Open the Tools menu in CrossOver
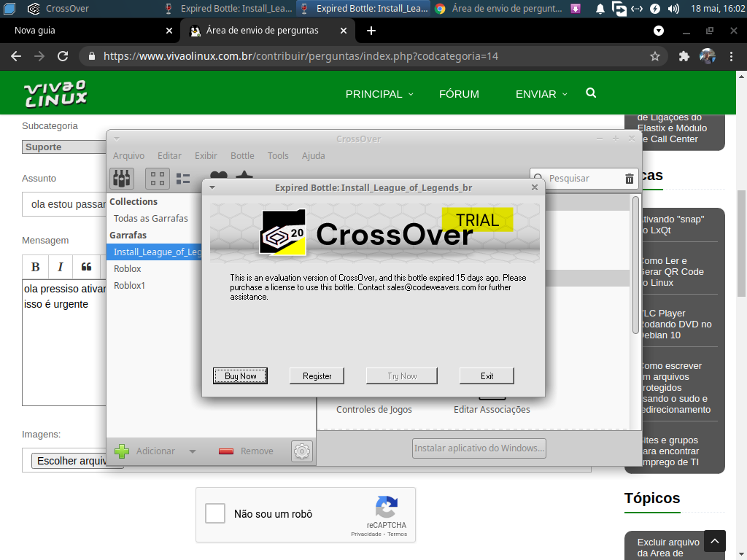 (278, 156)
